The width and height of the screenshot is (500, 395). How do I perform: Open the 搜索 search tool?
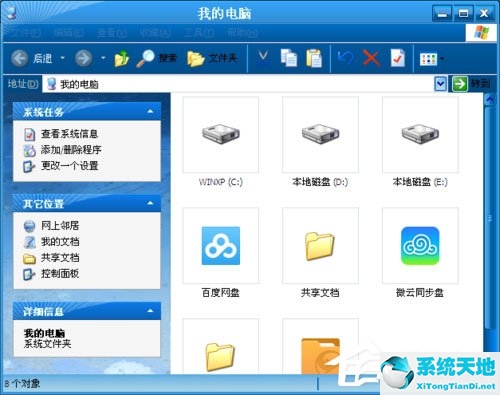157,59
